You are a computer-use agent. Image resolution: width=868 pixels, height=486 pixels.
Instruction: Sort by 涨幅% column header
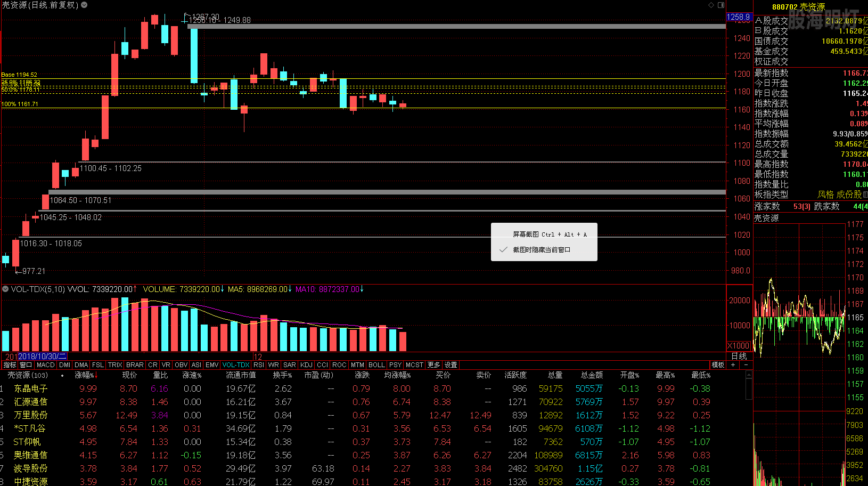pos(87,375)
